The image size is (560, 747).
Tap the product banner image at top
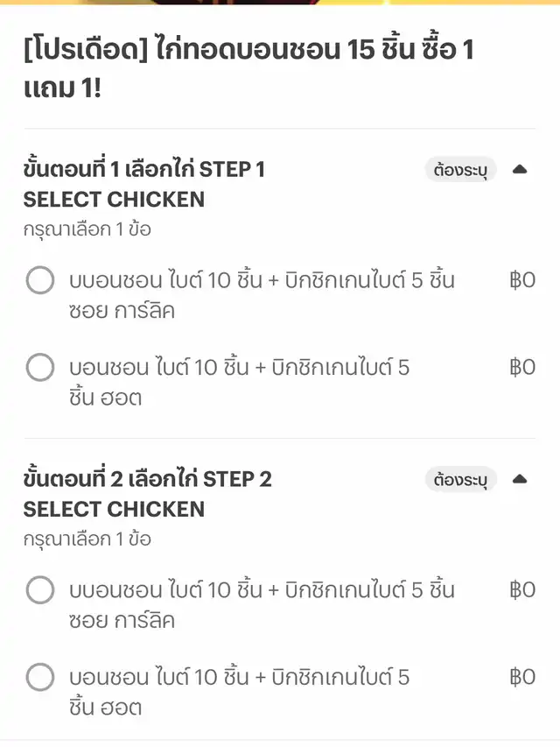click(280, 3)
